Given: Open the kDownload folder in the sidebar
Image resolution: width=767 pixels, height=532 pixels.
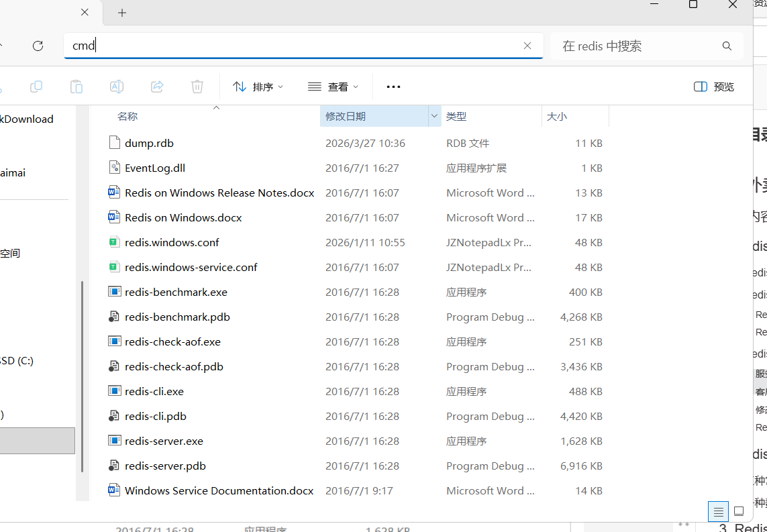Looking at the screenshot, I should point(27,119).
